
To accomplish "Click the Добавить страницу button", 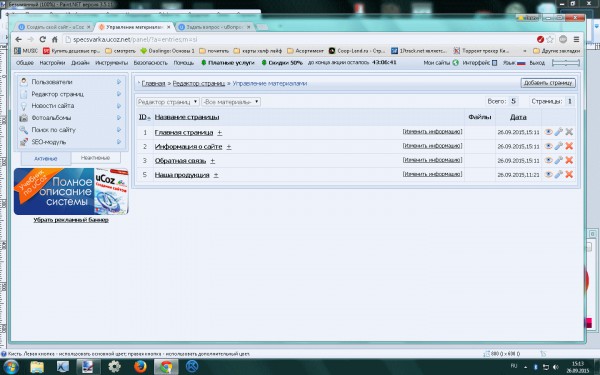I will (x=548, y=83).
